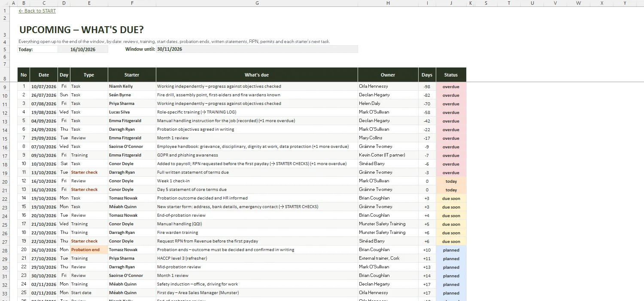Select the cell 'End-of-probation review' for Tomasz Nowak
Viewport: 644px width, 301px height.
click(257, 215)
